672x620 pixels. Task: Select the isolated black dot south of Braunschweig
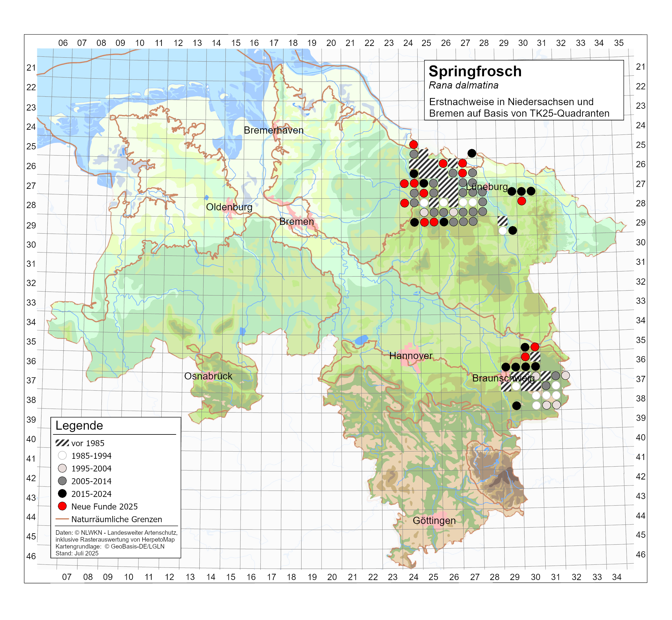click(517, 406)
